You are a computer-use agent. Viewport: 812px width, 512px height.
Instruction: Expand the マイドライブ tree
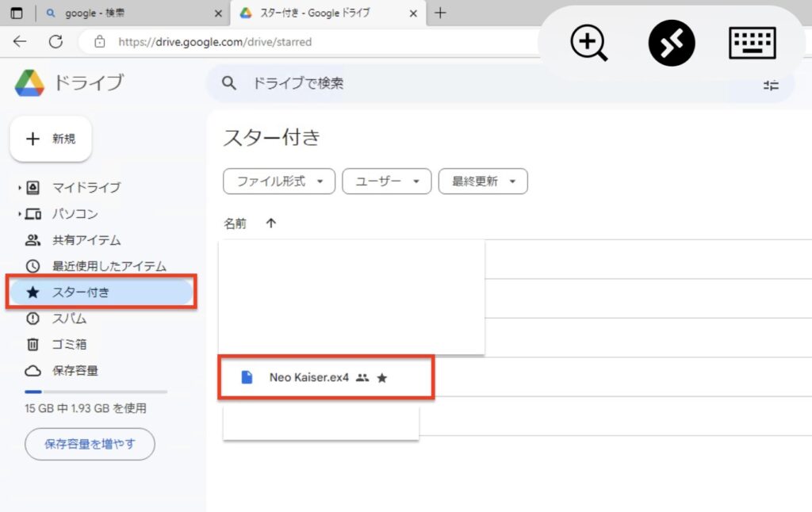(19, 187)
